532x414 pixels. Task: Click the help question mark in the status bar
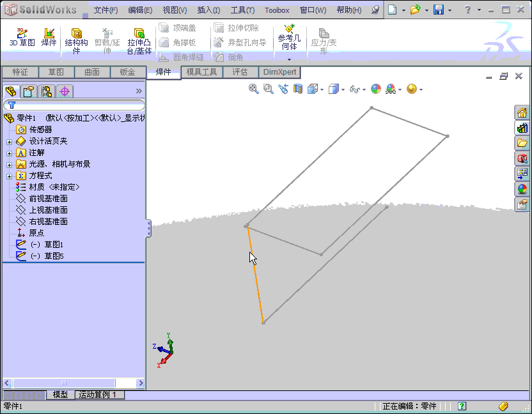coord(462,406)
